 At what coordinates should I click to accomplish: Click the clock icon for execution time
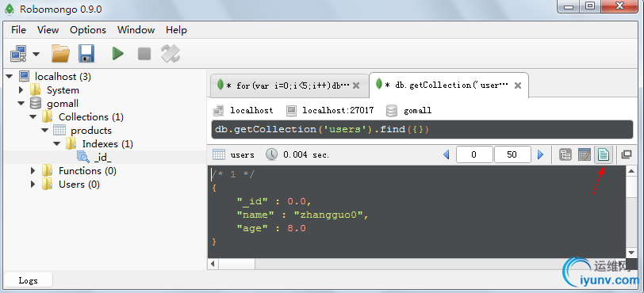coord(271,154)
